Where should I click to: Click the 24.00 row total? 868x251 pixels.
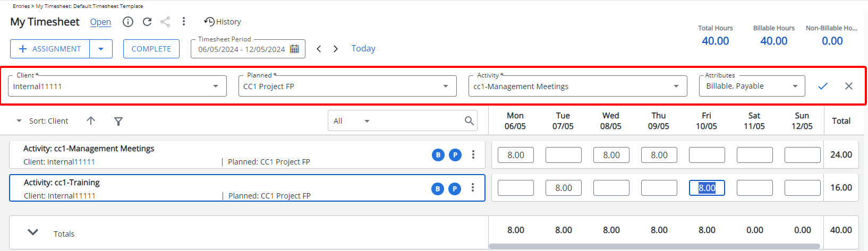coord(841,155)
